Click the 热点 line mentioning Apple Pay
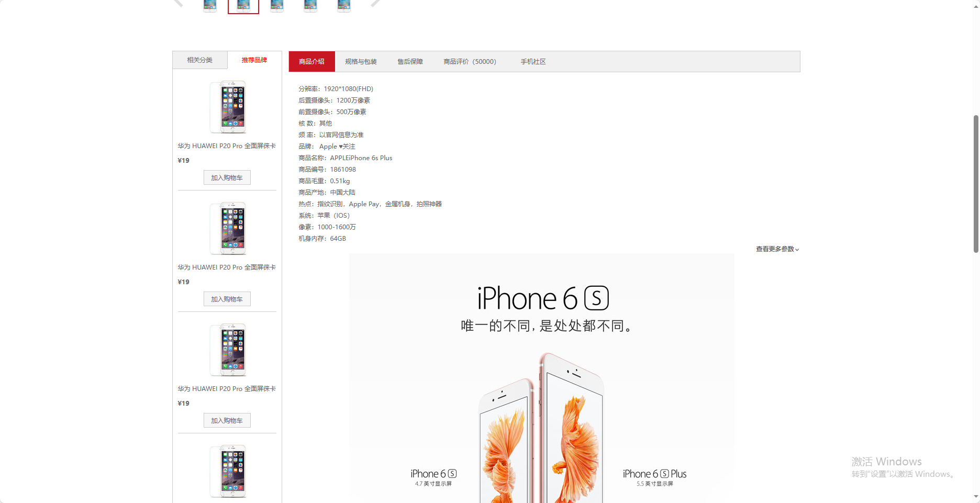The height and width of the screenshot is (503, 980). coord(370,204)
